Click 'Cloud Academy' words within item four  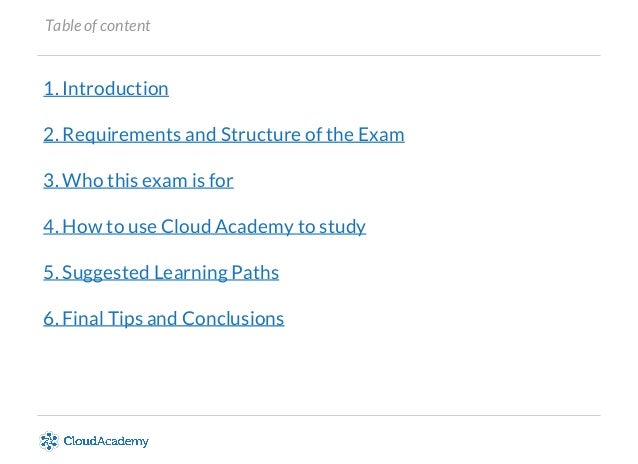tap(227, 227)
